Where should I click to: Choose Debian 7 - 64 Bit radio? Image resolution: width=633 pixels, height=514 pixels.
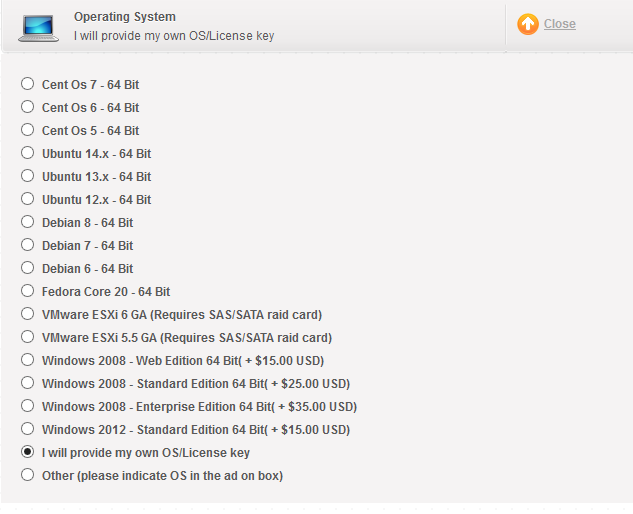coord(28,246)
